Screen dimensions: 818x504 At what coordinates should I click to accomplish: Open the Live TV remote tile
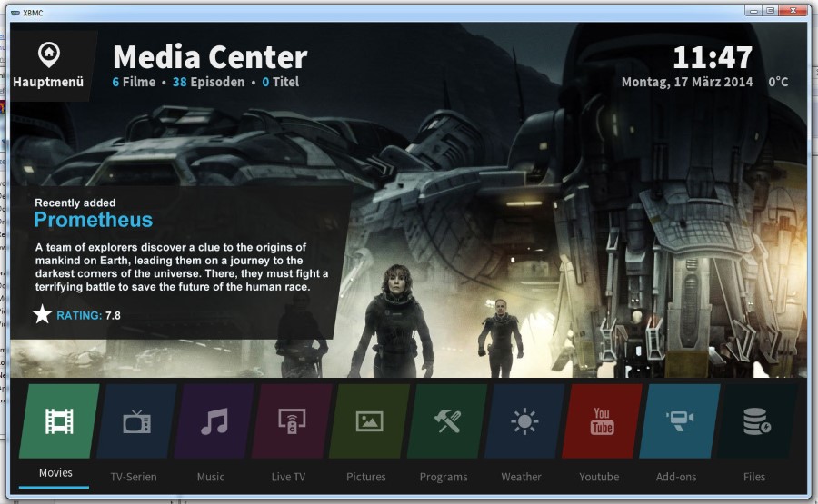[x=292, y=421]
